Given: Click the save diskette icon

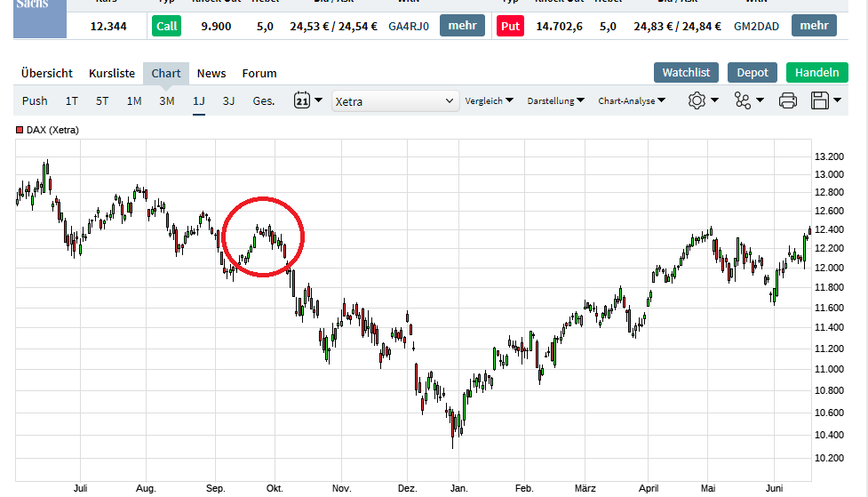Looking at the screenshot, I should pos(820,100).
